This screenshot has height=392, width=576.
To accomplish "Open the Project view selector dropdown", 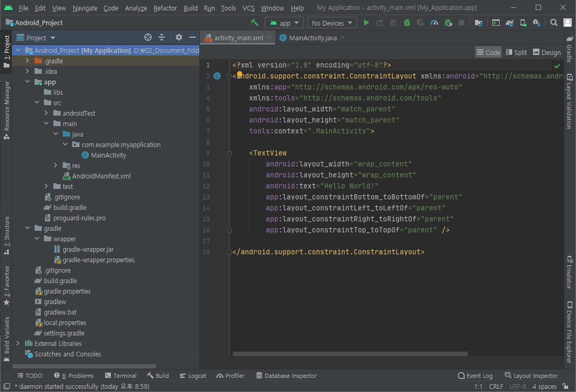I will click(x=36, y=38).
